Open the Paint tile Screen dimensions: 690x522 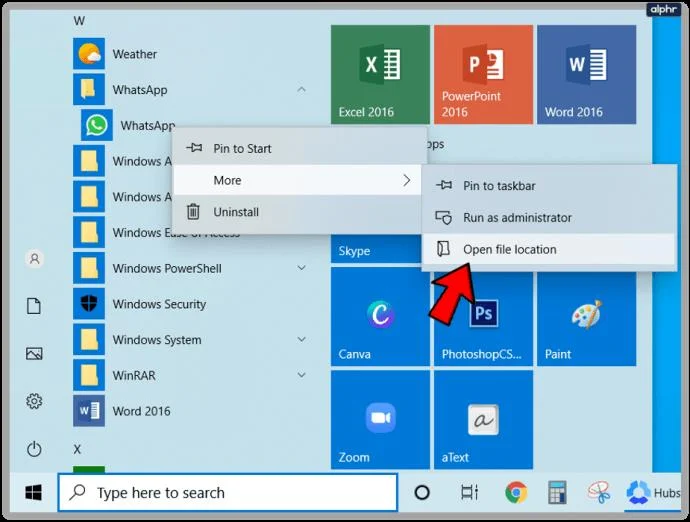(586, 320)
